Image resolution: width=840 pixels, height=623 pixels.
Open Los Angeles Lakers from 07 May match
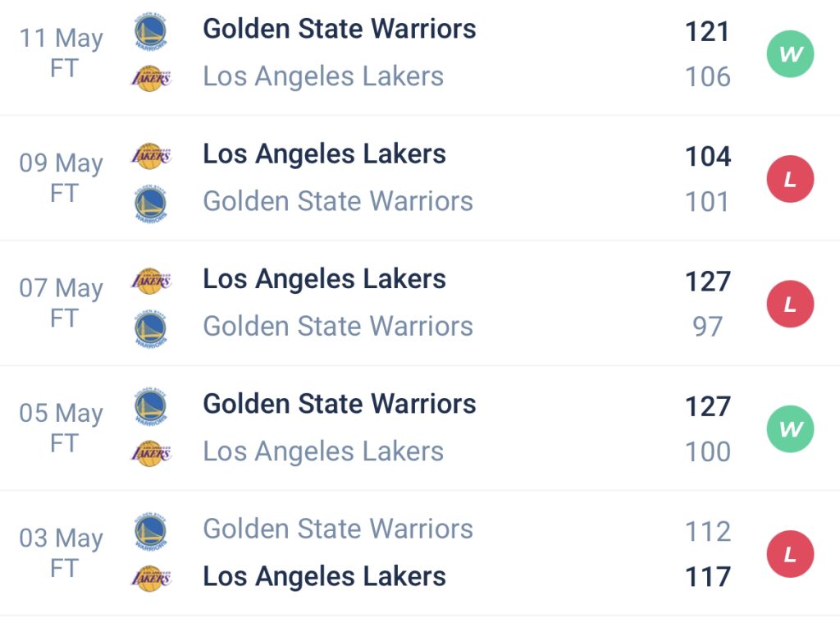(x=324, y=280)
